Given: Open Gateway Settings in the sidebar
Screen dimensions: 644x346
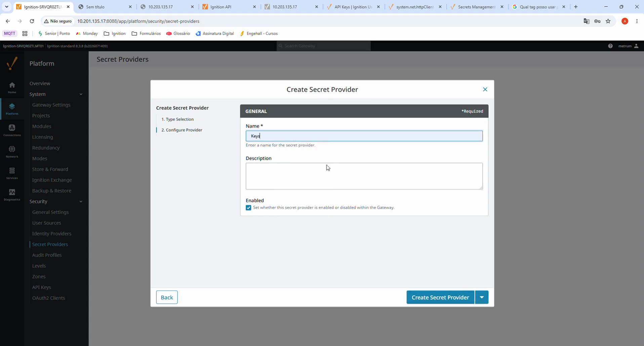Looking at the screenshot, I should pyautogui.click(x=51, y=105).
